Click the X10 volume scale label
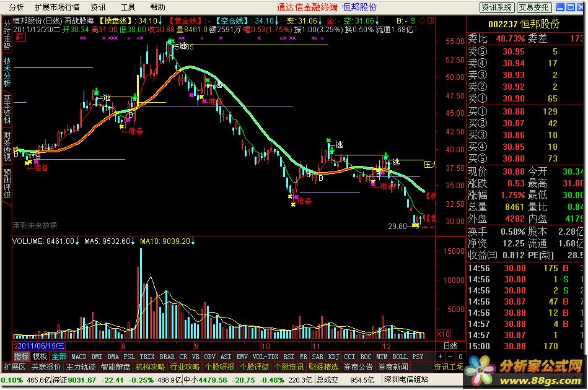588x390 pixels. pyautogui.click(x=443, y=334)
